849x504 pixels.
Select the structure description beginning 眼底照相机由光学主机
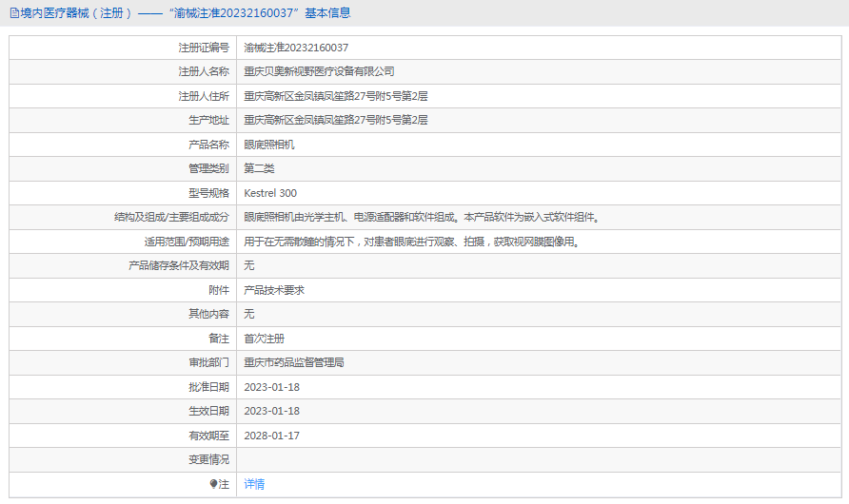coord(423,217)
